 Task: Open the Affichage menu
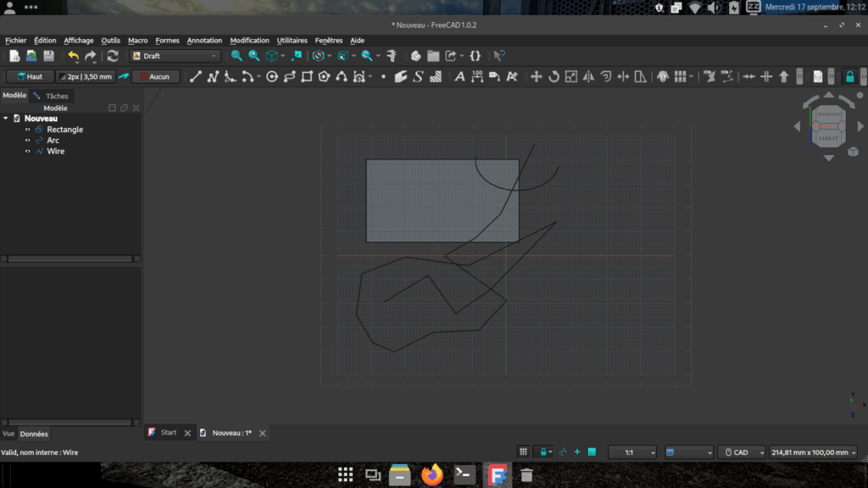click(x=79, y=41)
